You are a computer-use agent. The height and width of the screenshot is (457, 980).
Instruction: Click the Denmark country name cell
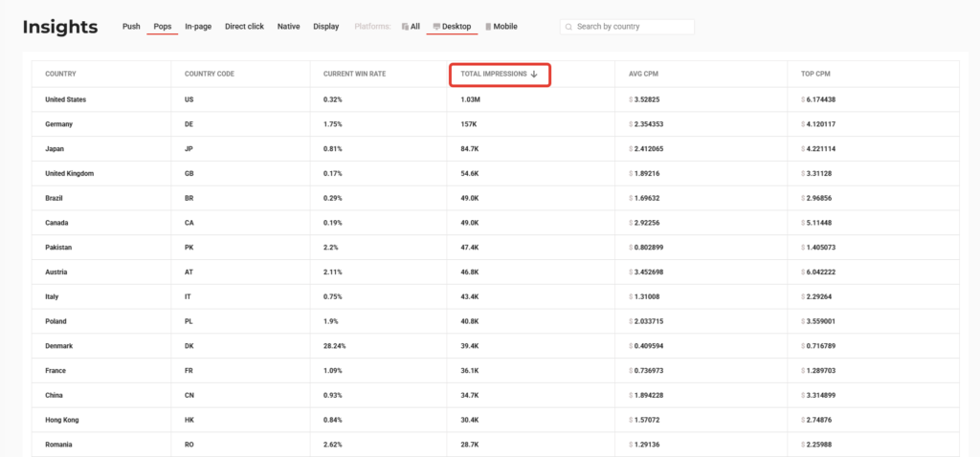(60, 346)
